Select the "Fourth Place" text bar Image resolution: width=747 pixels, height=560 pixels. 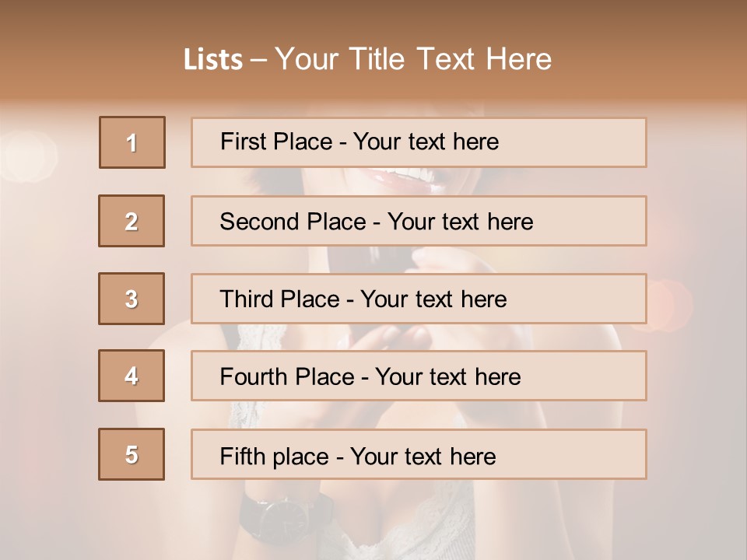tap(419, 376)
